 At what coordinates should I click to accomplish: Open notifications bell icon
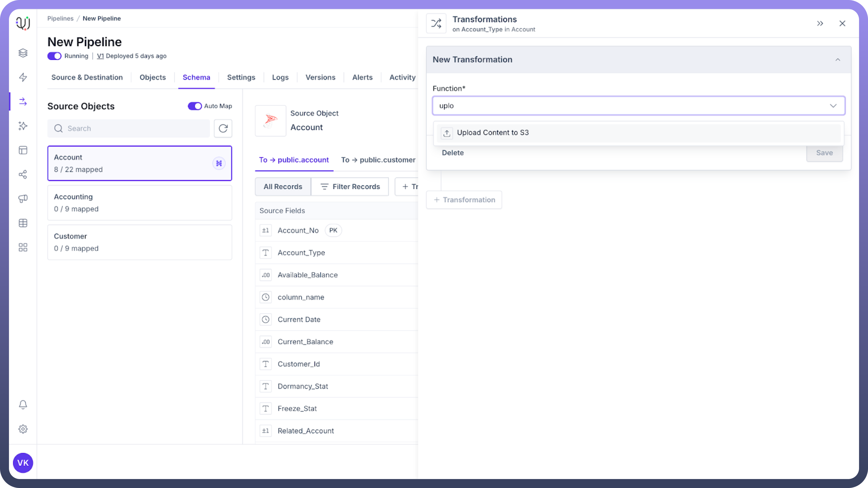(23, 404)
